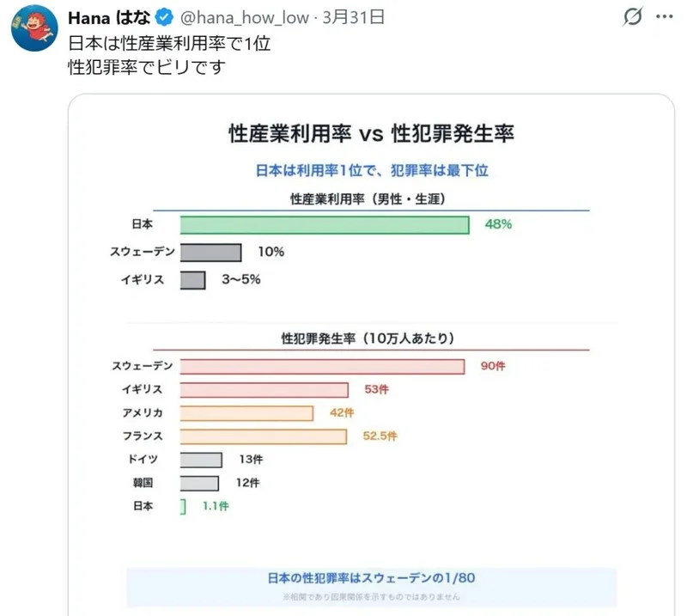
Task: Open the three-dot more options menu
Action: tap(665, 17)
